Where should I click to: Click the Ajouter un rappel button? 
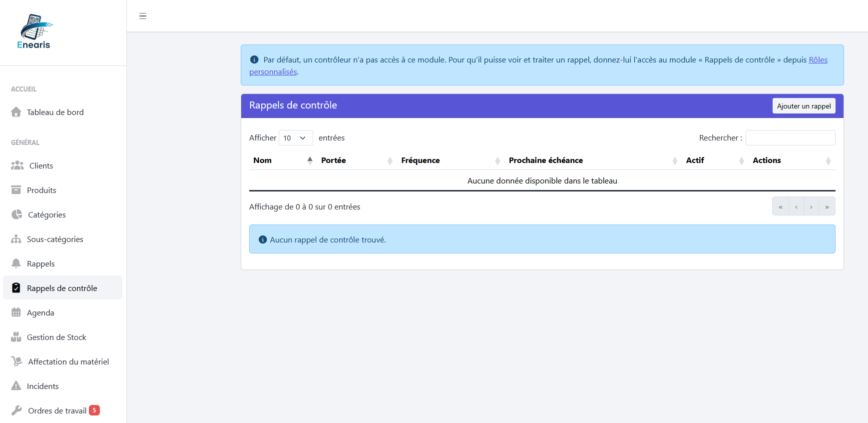pyautogui.click(x=804, y=106)
